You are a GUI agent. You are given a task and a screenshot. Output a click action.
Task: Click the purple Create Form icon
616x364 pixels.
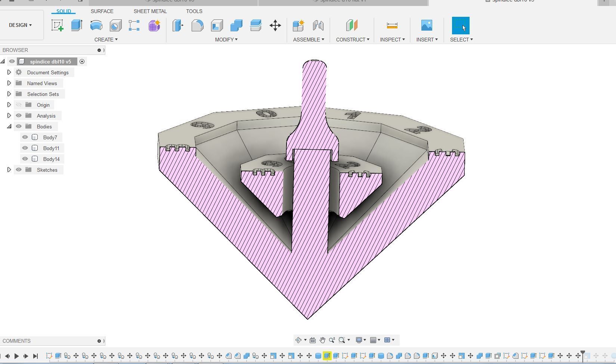pos(154,25)
